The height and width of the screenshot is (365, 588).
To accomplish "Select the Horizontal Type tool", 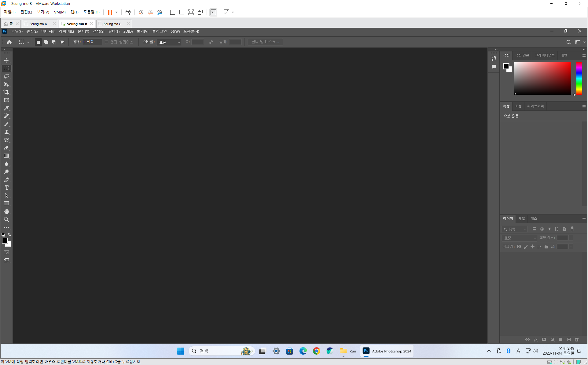I will tap(6, 188).
